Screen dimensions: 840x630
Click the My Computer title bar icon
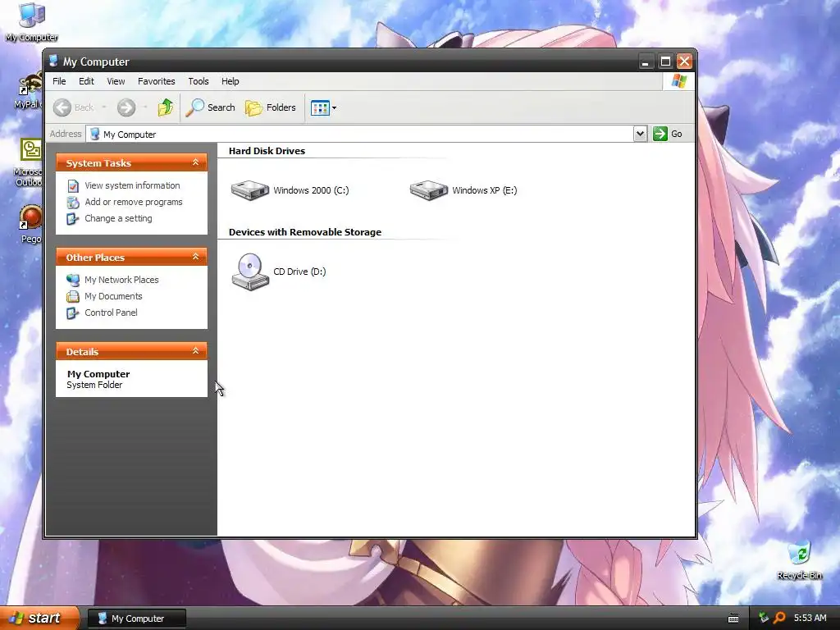tap(53, 61)
